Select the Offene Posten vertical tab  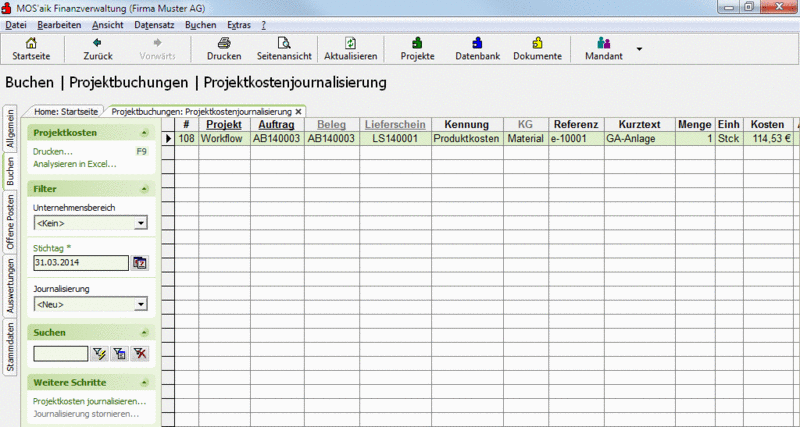pos(11,222)
